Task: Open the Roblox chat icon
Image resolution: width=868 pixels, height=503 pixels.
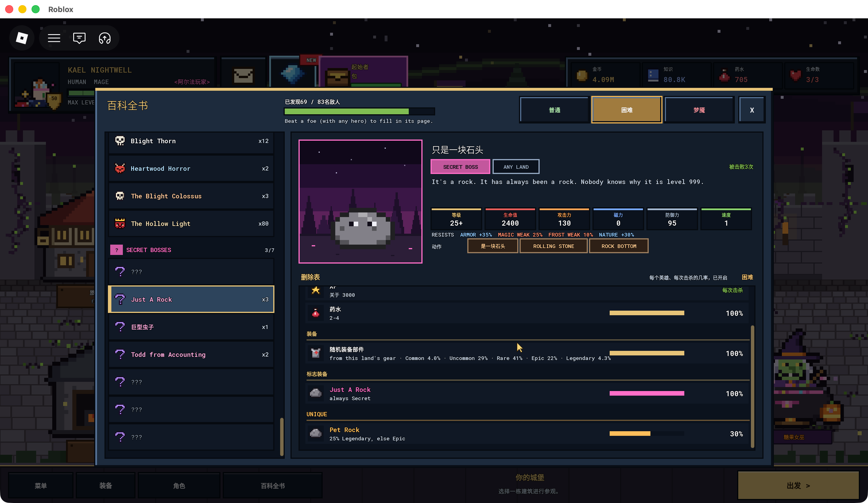Action: tap(79, 38)
